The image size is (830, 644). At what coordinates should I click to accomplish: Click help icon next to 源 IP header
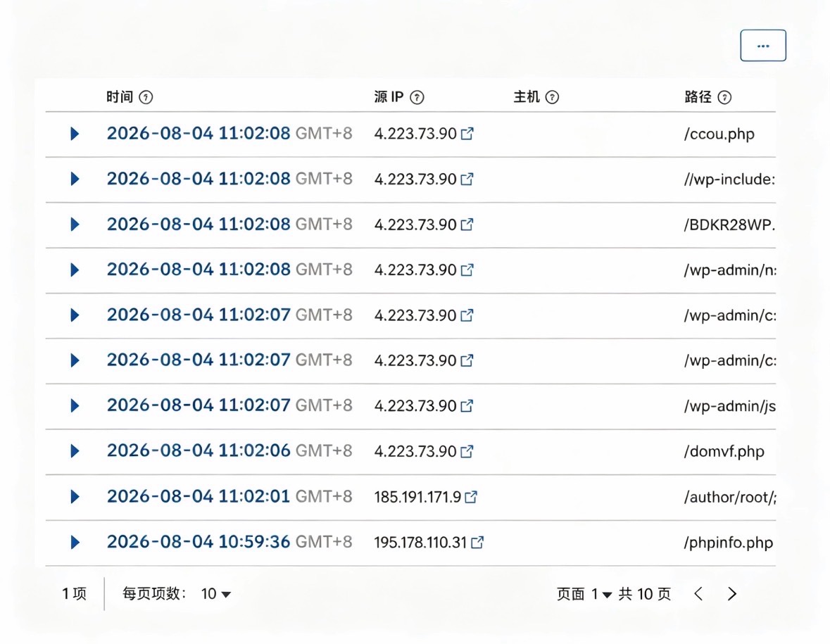click(417, 97)
